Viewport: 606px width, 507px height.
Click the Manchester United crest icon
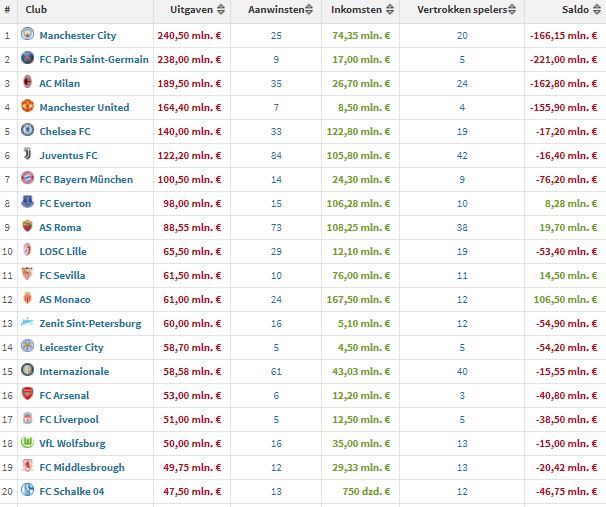pyautogui.click(x=28, y=107)
